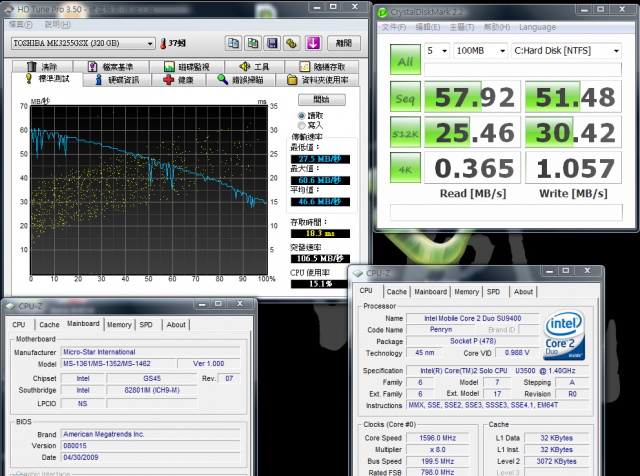640x476 pixels.
Task: Open the drive info tab with blue i icon
Action: click(x=118, y=80)
